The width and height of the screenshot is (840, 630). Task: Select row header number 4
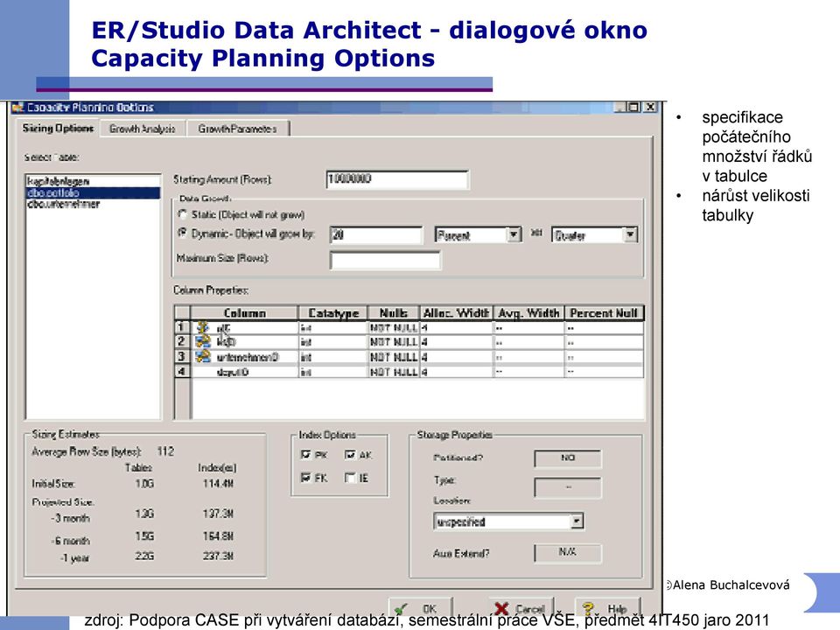pyautogui.click(x=182, y=371)
